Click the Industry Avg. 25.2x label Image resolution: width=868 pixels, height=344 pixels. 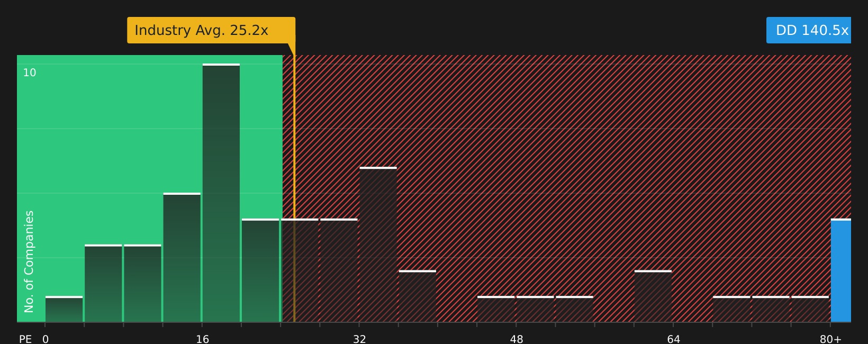(x=211, y=30)
